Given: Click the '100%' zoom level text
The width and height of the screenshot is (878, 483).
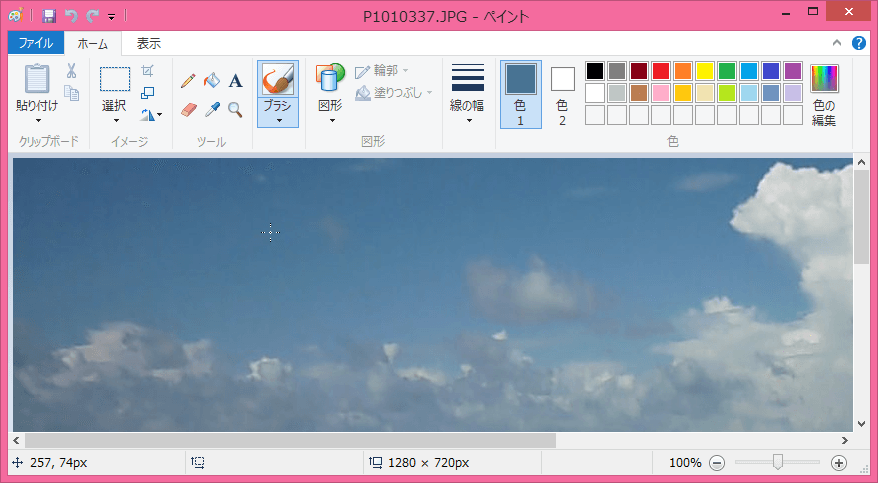Looking at the screenshot, I should point(685,463).
